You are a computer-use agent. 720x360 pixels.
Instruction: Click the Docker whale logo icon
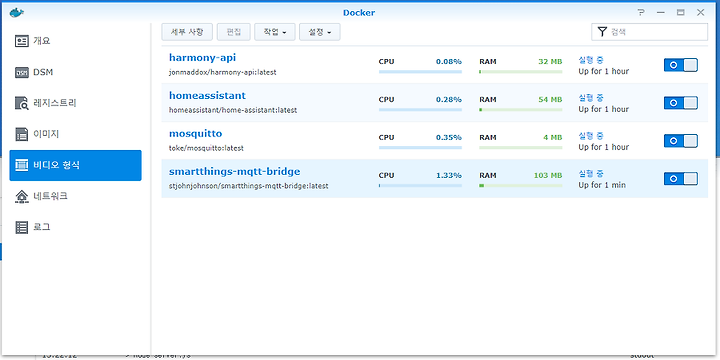(17, 12)
